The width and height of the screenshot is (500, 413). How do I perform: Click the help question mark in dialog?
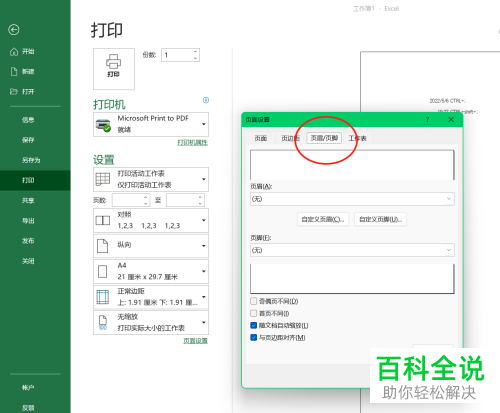pos(427,119)
